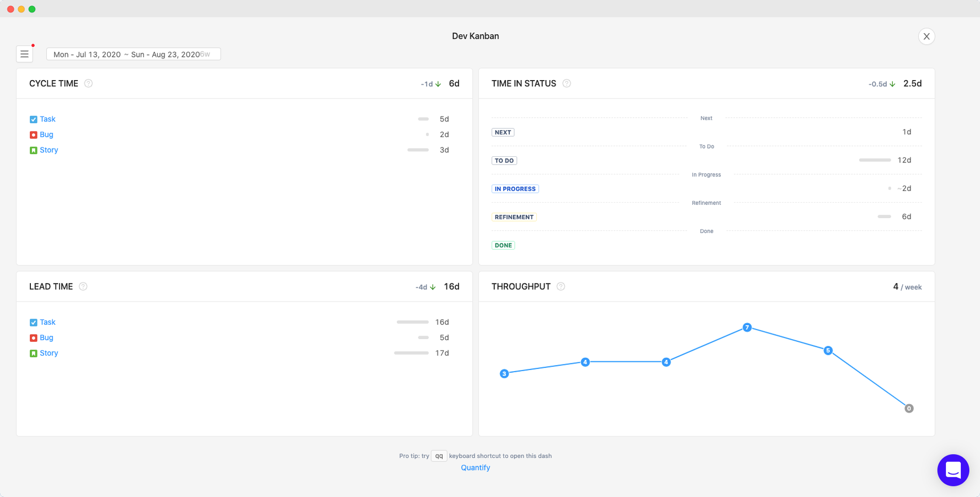Screen dimensions: 980x497
Task: Click the red macOS close button
Action: (x=10, y=9)
